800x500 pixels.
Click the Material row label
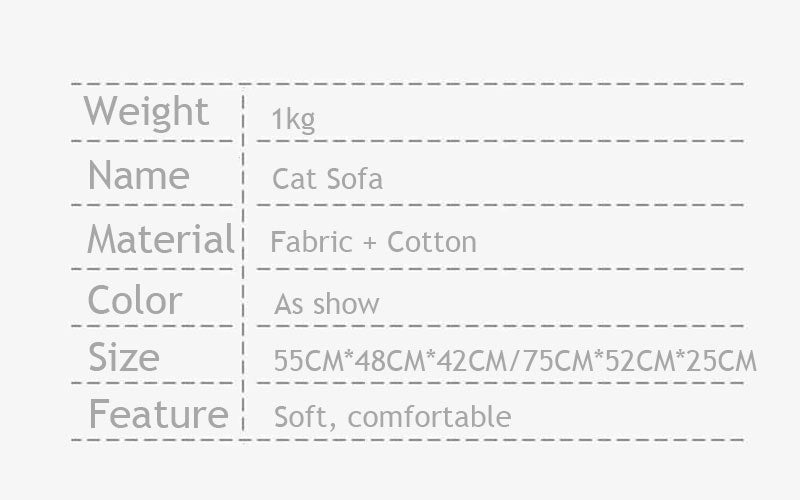pos(160,240)
